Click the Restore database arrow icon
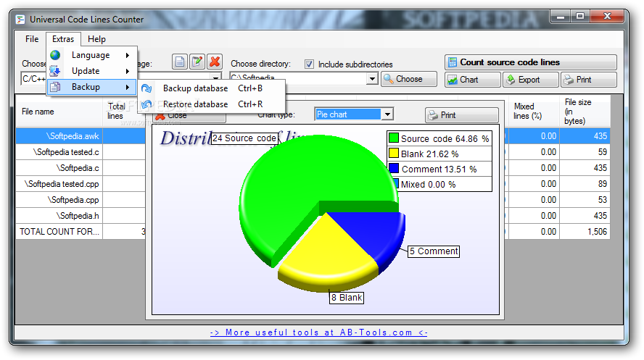Screen dimensions: 644x360 coord(146,104)
